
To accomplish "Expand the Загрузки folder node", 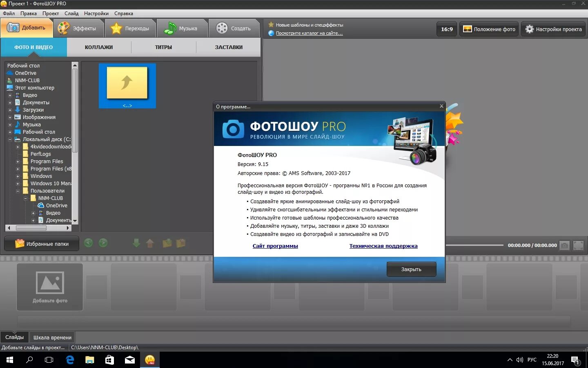I will [x=10, y=110].
